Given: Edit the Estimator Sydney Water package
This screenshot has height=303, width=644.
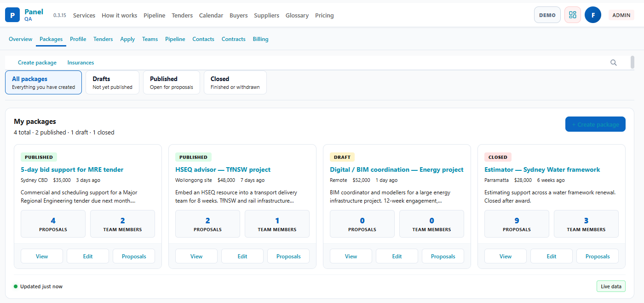Looking at the screenshot, I should pos(552,256).
